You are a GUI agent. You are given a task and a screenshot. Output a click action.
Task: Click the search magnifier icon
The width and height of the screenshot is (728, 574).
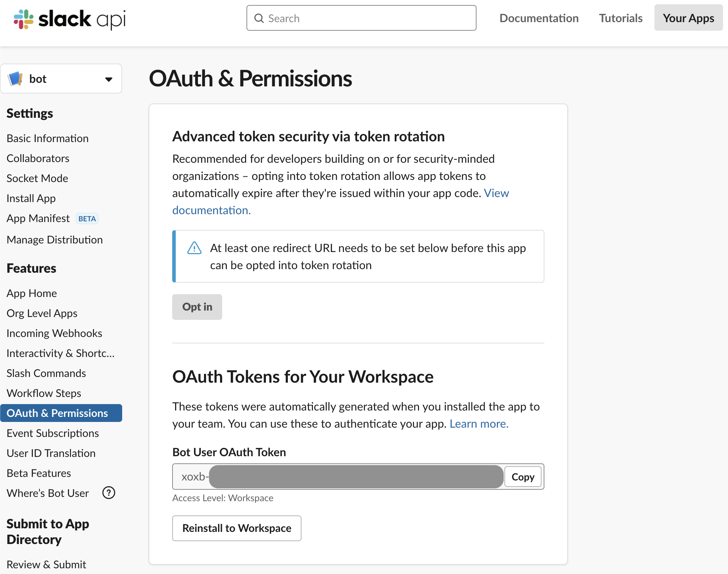(259, 18)
